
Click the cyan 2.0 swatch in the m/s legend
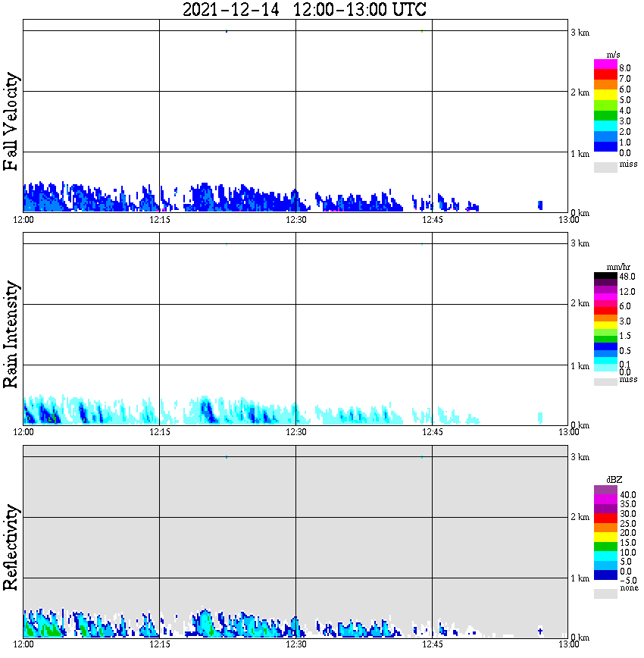pyautogui.click(x=605, y=127)
